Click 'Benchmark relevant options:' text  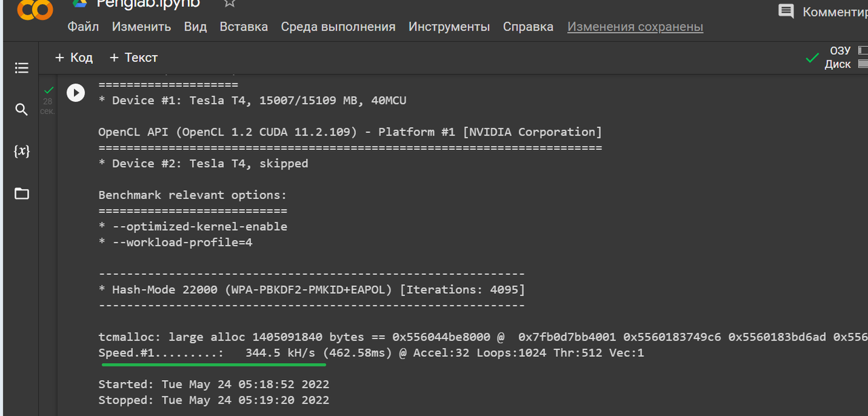pyautogui.click(x=193, y=195)
